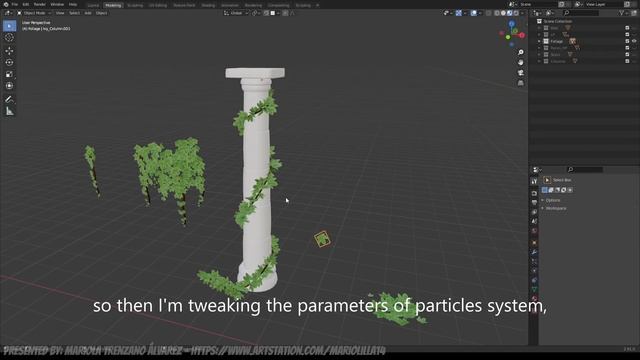The height and width of the screenshot is (360, 640).
Task: Click new collection icon in outliner header
Action: pos(633,13)
